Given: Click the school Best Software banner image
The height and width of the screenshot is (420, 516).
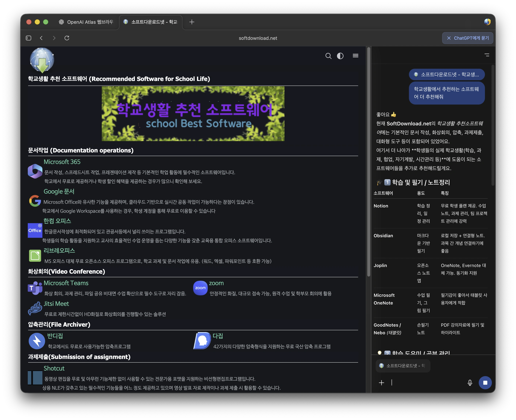Looking at the screenshot, I should [x=193, y=114].
